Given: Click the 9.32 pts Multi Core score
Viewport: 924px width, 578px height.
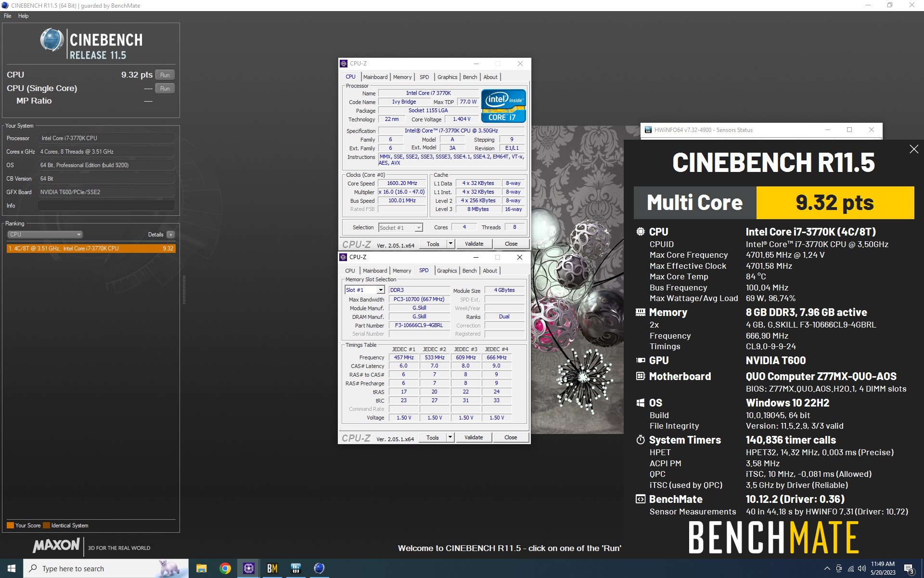Looking at the screenshot, I should tap(835, 203).
